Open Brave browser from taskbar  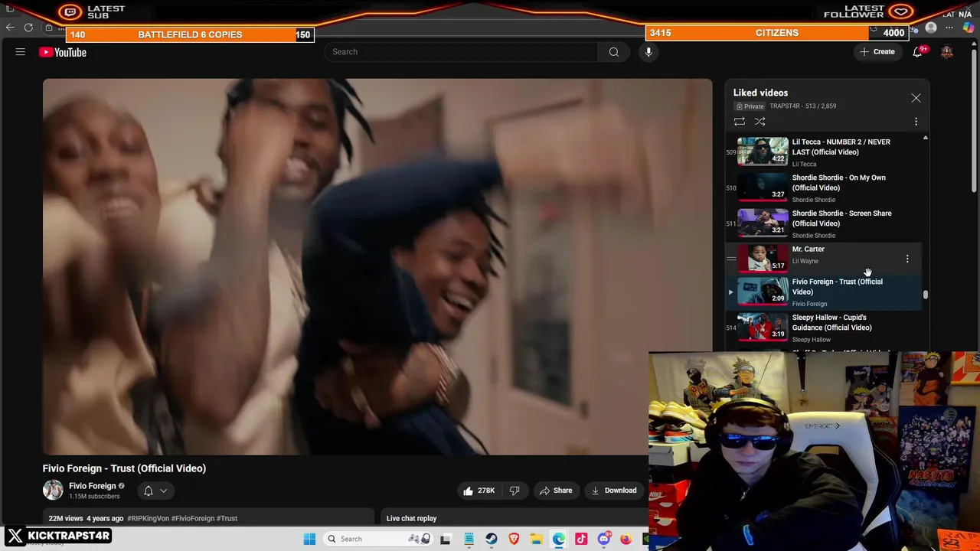coord(514,539)
